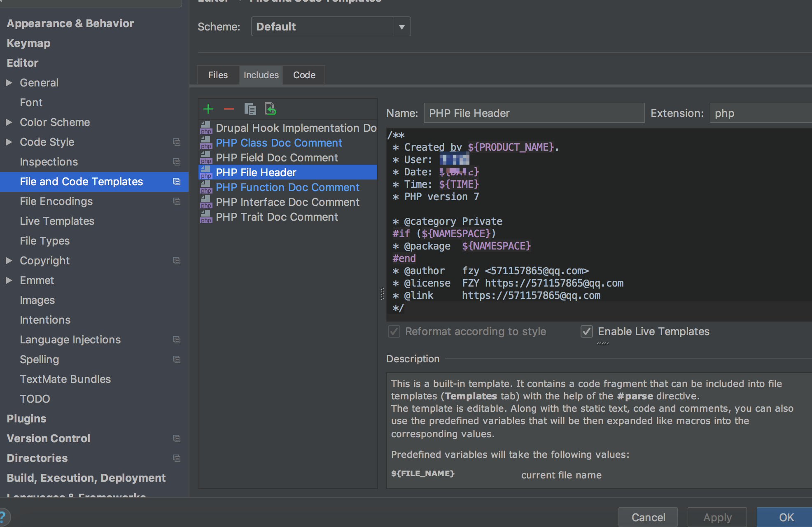Click the Reset to Default template icon
Viewport: 812px width, 527px height.
[270, 109]
